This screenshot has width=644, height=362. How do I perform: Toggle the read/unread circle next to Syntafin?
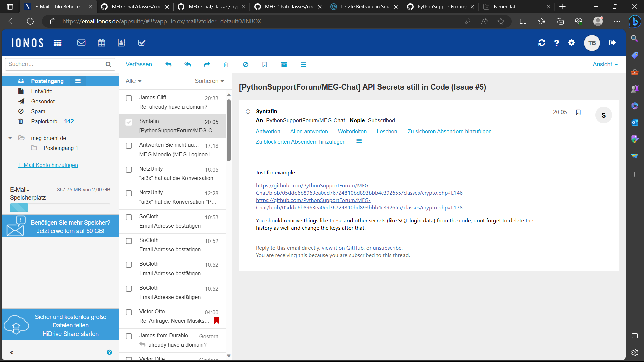[248, 112]
